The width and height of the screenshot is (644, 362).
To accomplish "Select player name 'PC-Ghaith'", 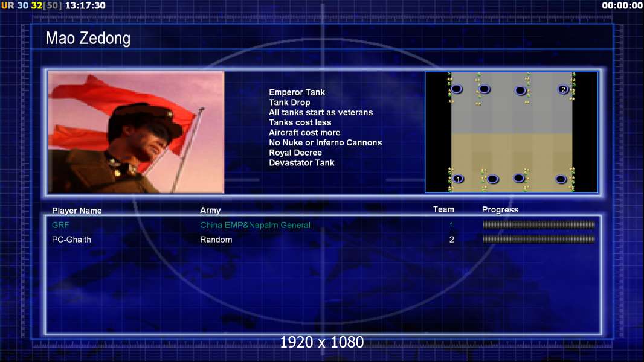I will [x=71, y=240].
